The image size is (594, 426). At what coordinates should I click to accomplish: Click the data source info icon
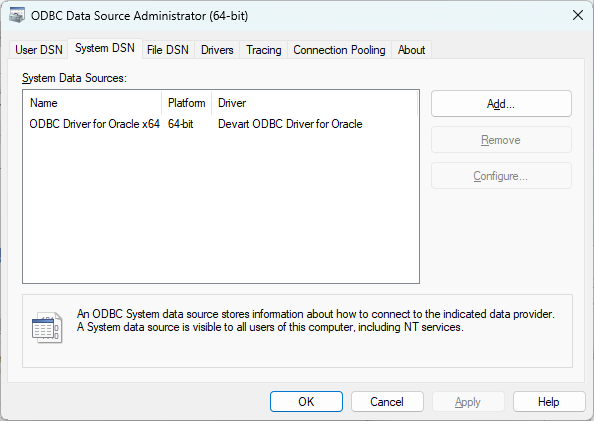[x=47, y=328]
